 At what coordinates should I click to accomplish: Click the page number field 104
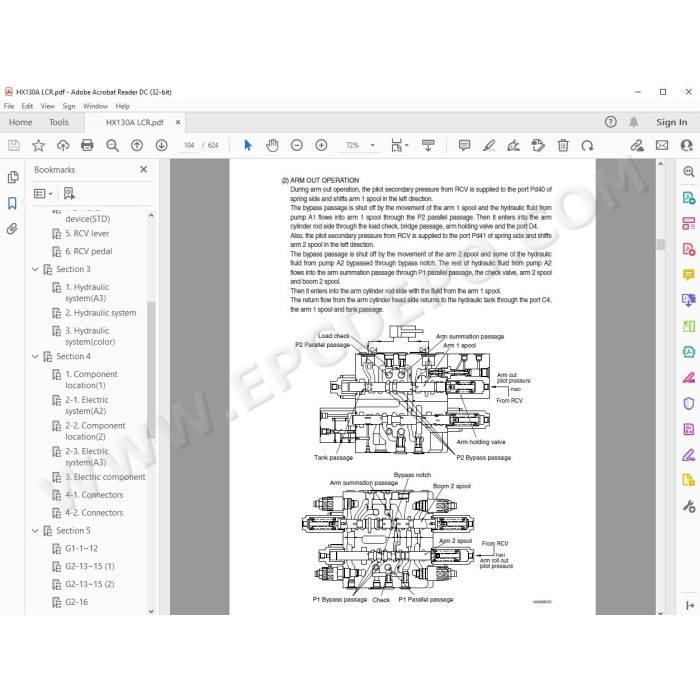pyautogui.click(x=189, y=146)
